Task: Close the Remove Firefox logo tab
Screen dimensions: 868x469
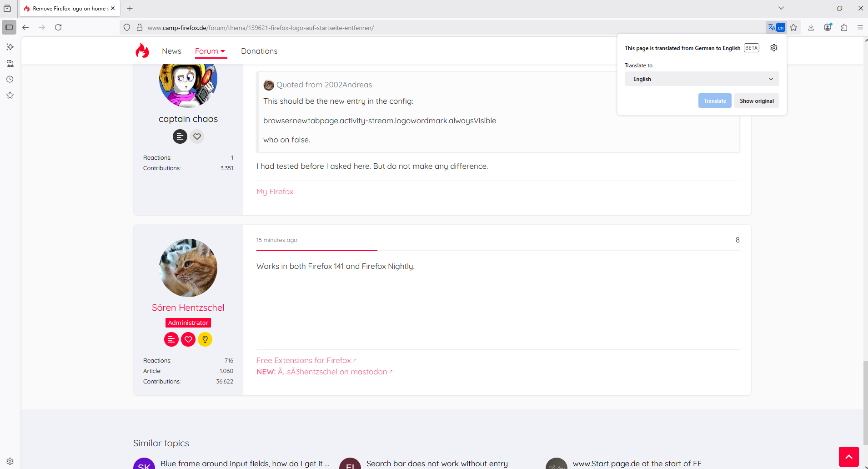Action: point(113,8)
